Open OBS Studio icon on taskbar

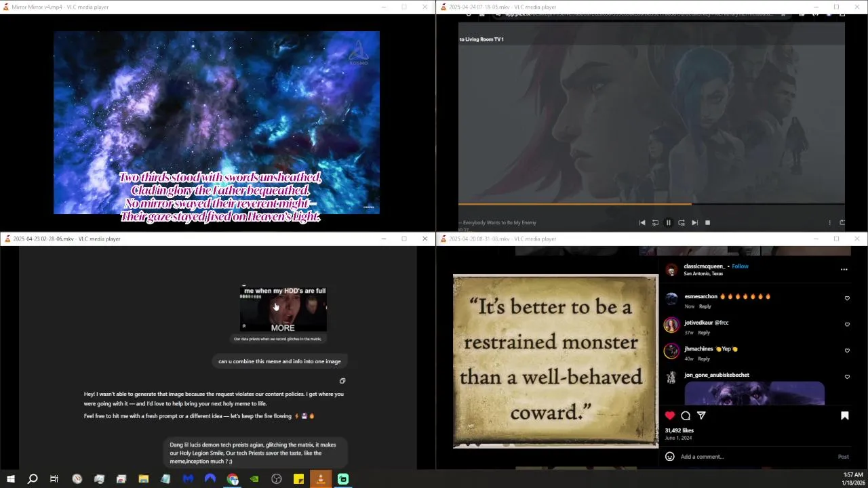pos(277,479)
